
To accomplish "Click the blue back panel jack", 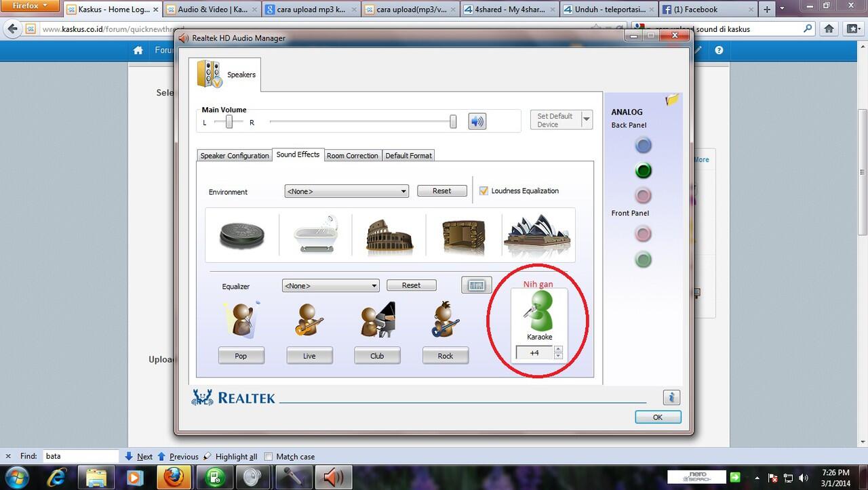I will click(x=643, y=145).
